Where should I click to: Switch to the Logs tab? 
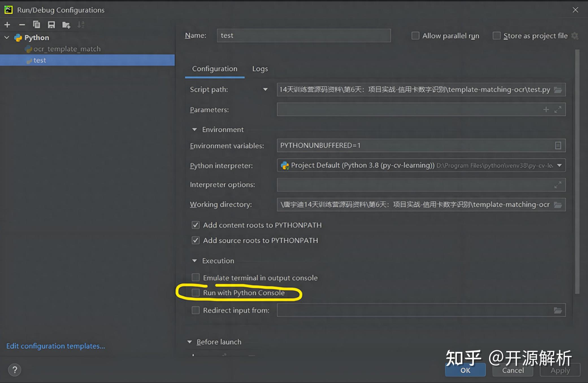coord(260,69)
